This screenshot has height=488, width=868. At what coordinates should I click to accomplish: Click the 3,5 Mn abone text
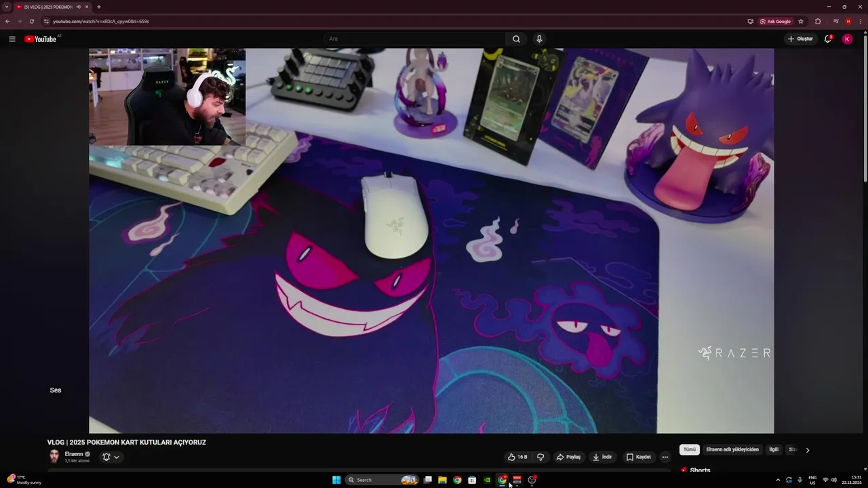(77, 461)
